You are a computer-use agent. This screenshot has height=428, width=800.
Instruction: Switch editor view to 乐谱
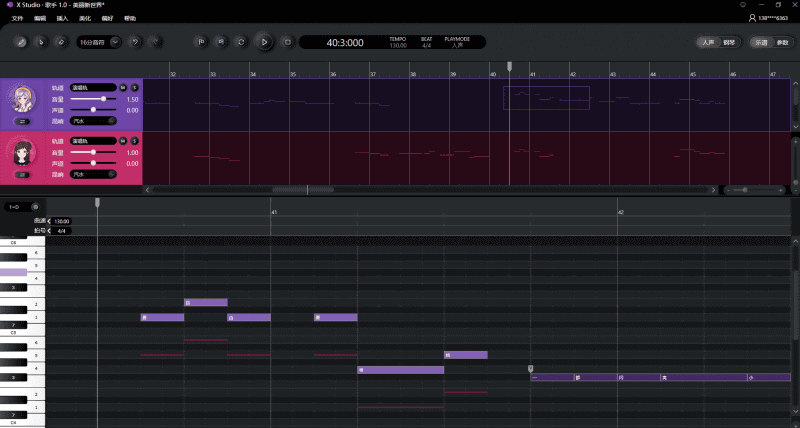point(761,42)
